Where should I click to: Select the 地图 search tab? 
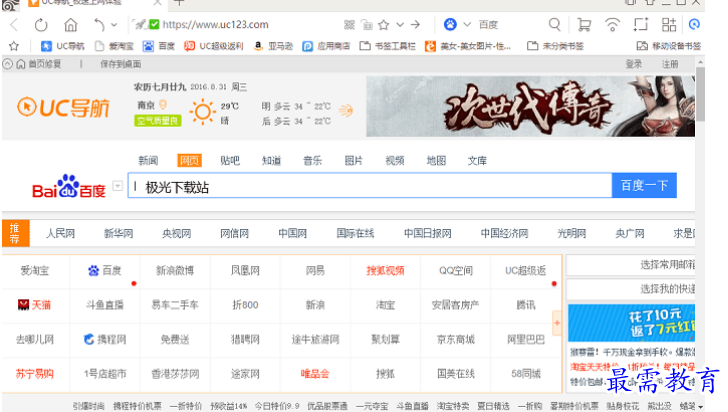coord(436,161)
